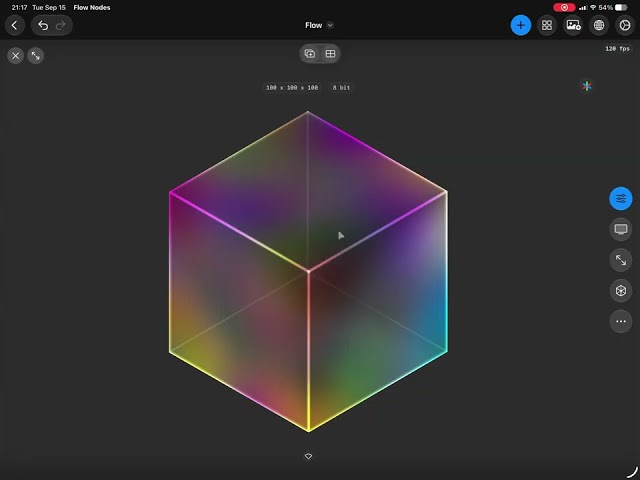Select the 3D cube view button
Viewport: 640px width, 480px height.
coord(621,291)
